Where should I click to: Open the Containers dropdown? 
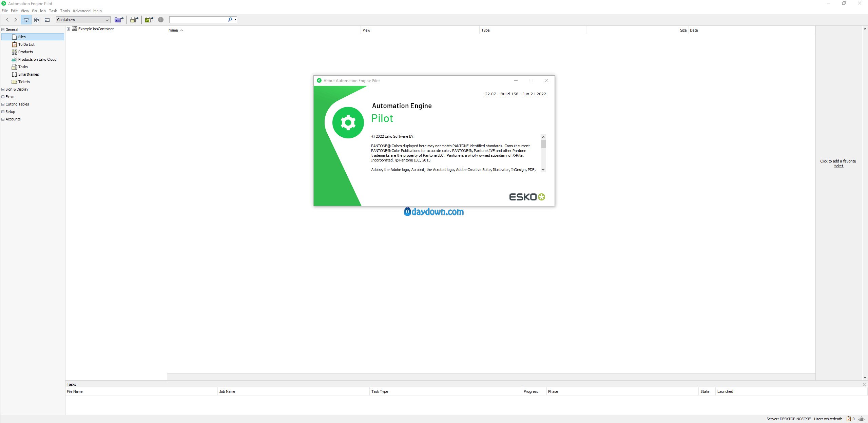click(83, 20)
